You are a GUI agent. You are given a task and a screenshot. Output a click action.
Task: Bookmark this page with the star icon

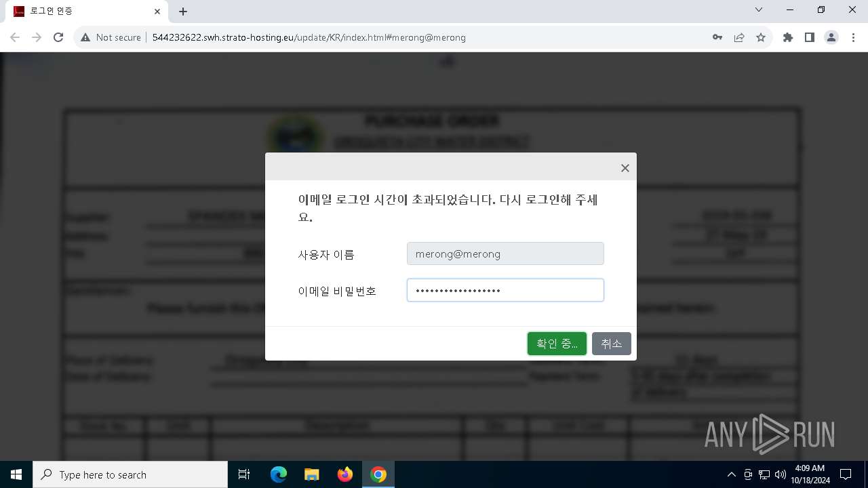(x=761, y=37)
